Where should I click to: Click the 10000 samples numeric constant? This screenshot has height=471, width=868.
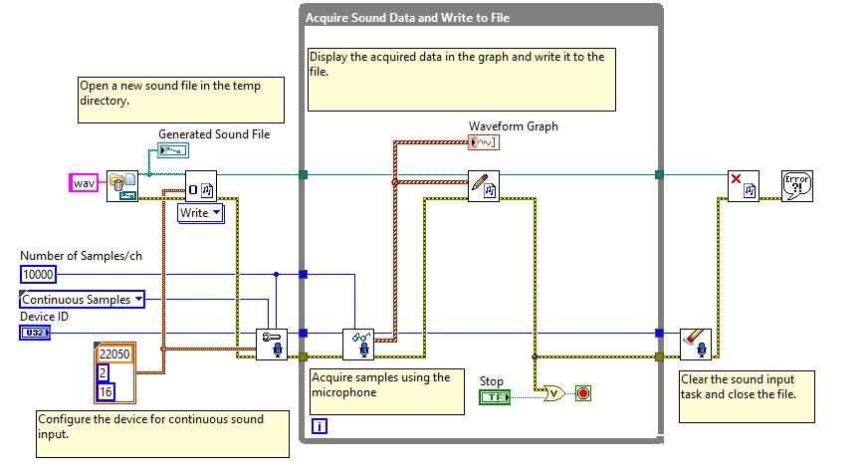point(38,275)
